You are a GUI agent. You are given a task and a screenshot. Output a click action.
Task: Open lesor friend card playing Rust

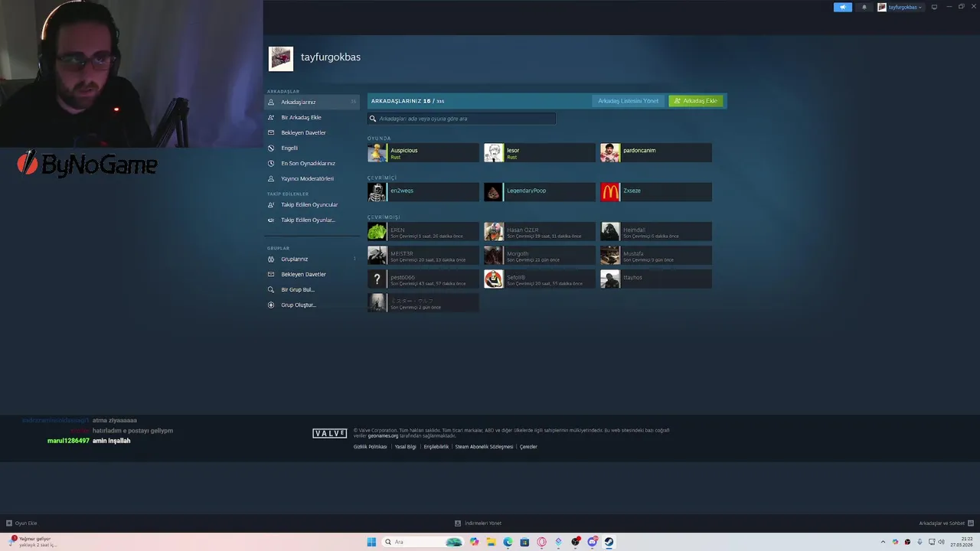coord(540,152)
